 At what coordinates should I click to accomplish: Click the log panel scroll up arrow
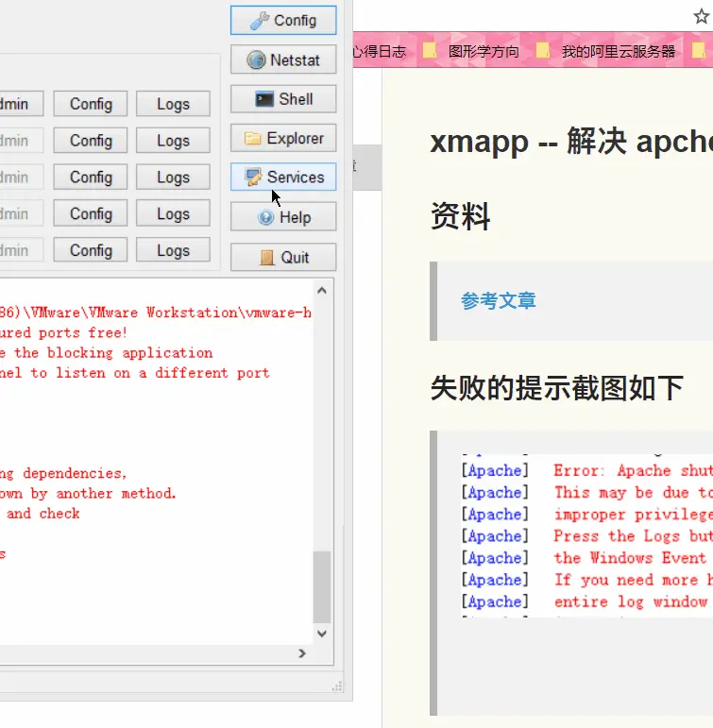[322, 291]
